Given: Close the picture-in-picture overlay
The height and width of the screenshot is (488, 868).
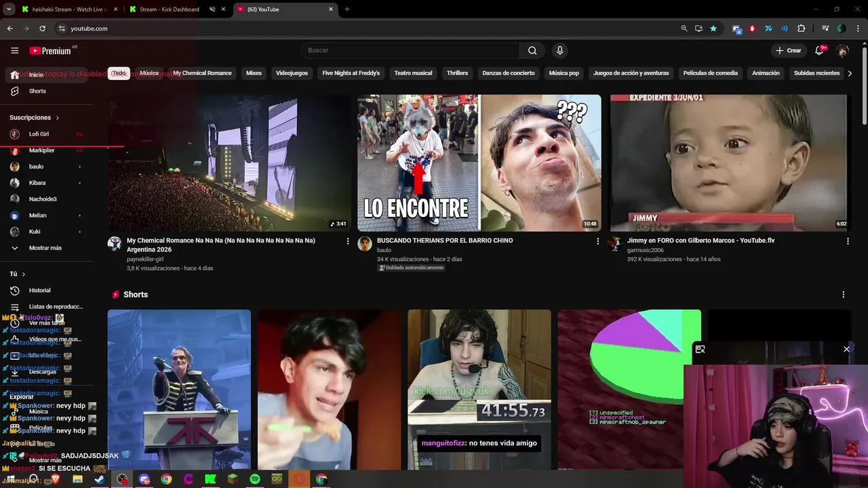Looking at the screenshot, I should tap(846, 349).
